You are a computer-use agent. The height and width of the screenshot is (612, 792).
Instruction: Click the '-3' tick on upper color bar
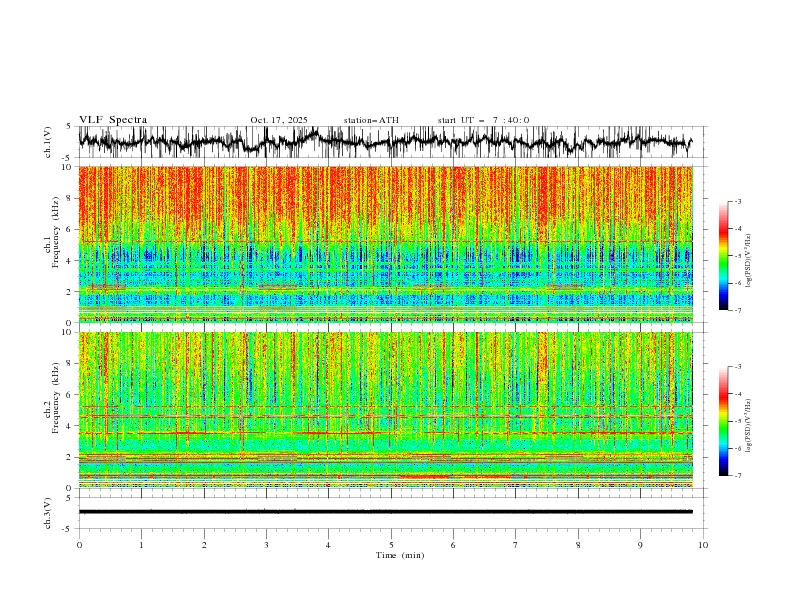point(737,201)
